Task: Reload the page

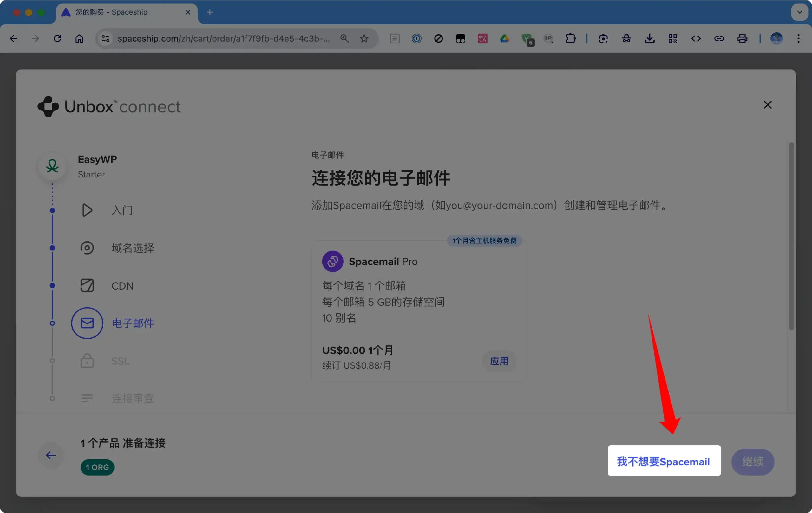Action: point(57,38)
